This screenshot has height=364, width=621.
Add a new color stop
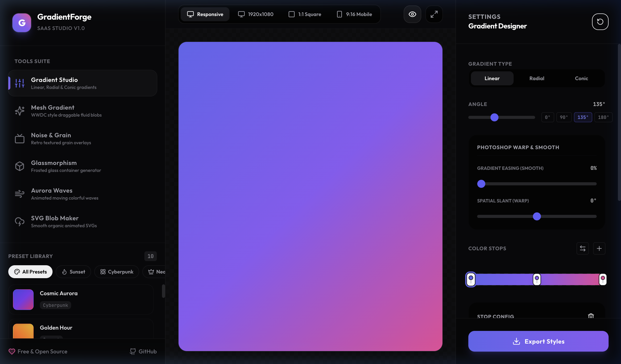599,248
